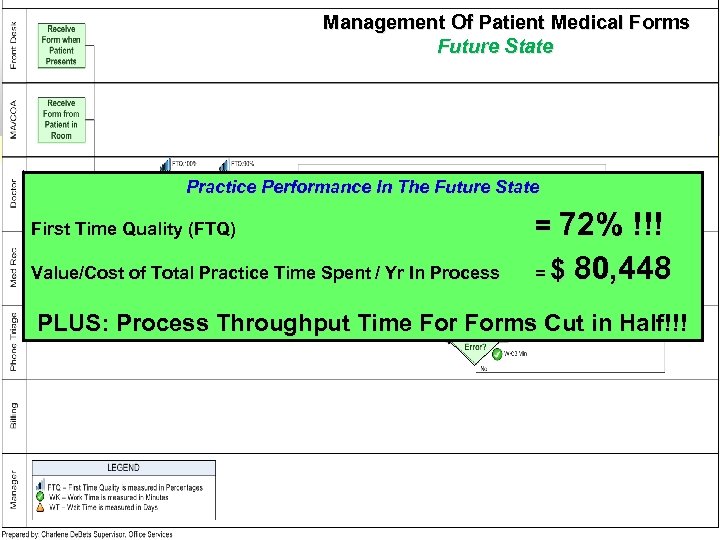
Task: Click the first FTQ bar chart icon
Action: tap(166, 166)
